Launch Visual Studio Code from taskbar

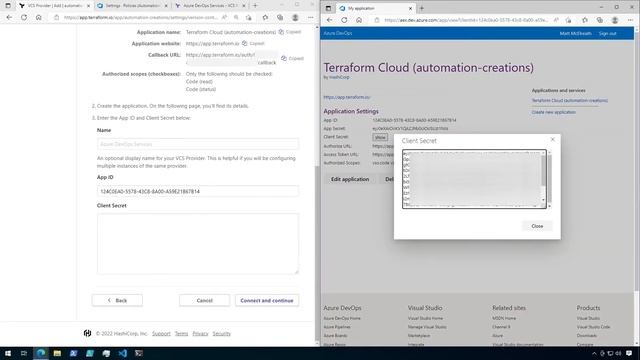pyautogui.click(x=122, y=353)
